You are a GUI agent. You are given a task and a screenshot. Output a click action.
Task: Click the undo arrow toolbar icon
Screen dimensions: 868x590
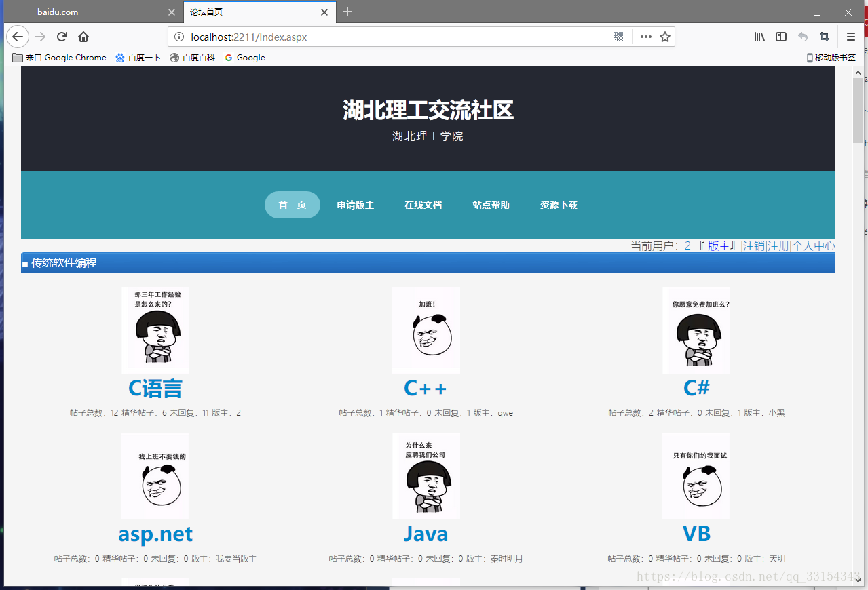[803, 37]
